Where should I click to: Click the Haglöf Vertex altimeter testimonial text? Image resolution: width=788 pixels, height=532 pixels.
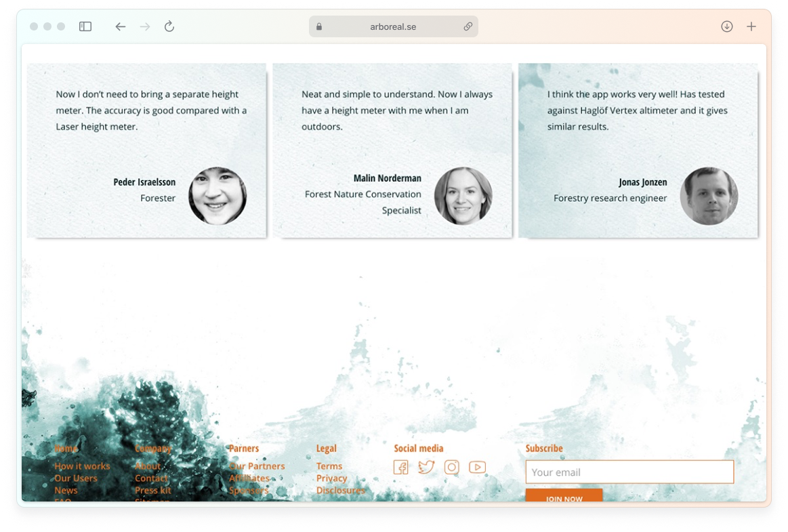637,110
